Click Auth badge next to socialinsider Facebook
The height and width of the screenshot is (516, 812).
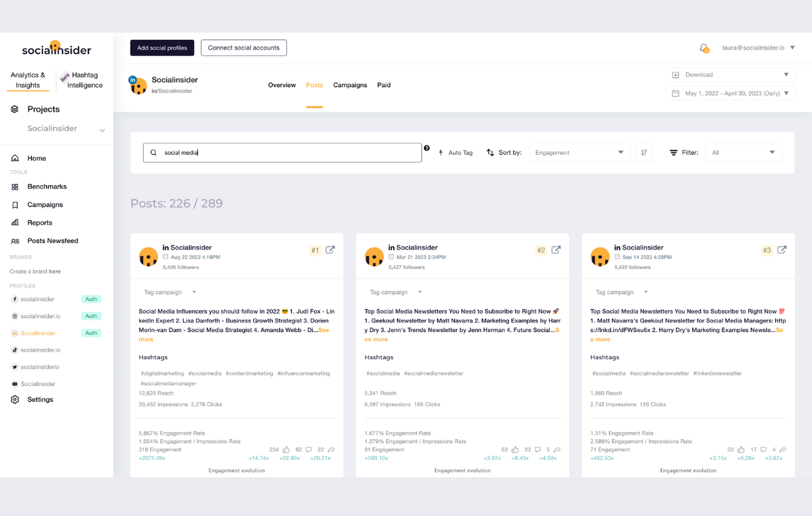(92, 299)
